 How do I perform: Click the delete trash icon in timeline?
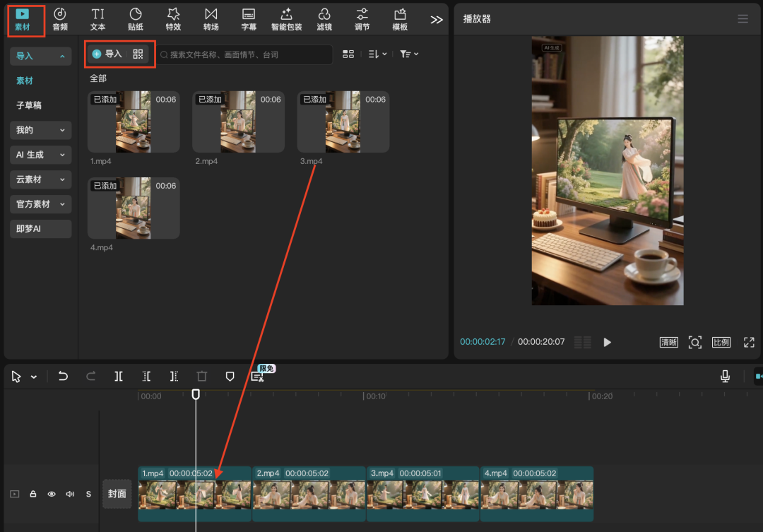pyautogui.click(x=202, y=377)
